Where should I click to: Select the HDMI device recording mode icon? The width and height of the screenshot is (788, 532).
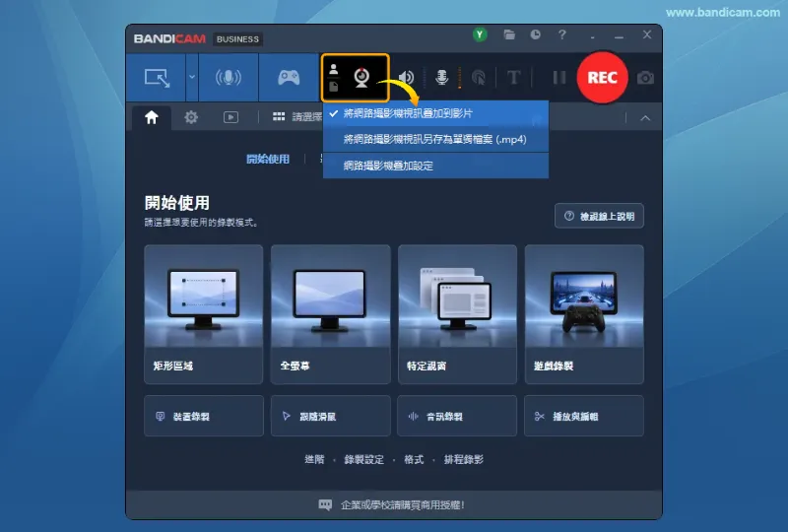click(x=229, y=78)
